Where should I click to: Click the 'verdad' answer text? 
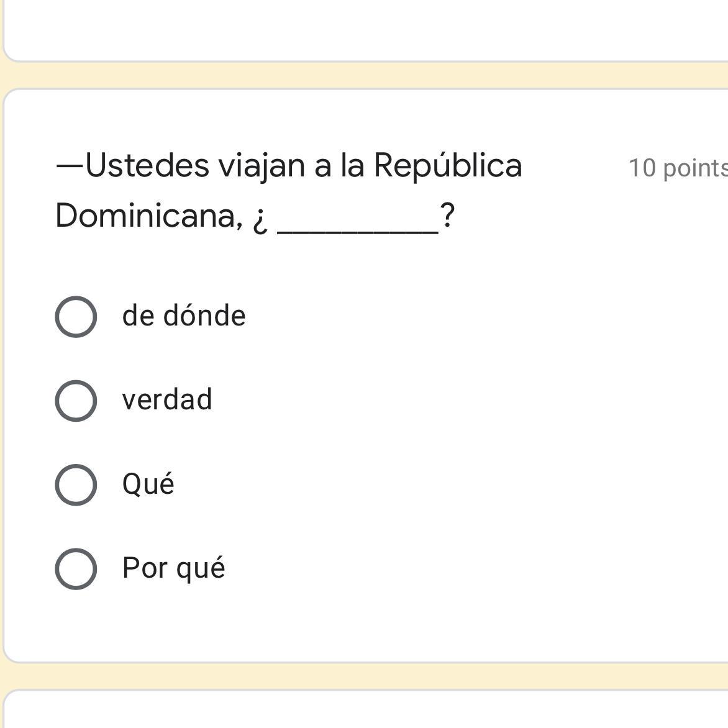coord(167,399)
